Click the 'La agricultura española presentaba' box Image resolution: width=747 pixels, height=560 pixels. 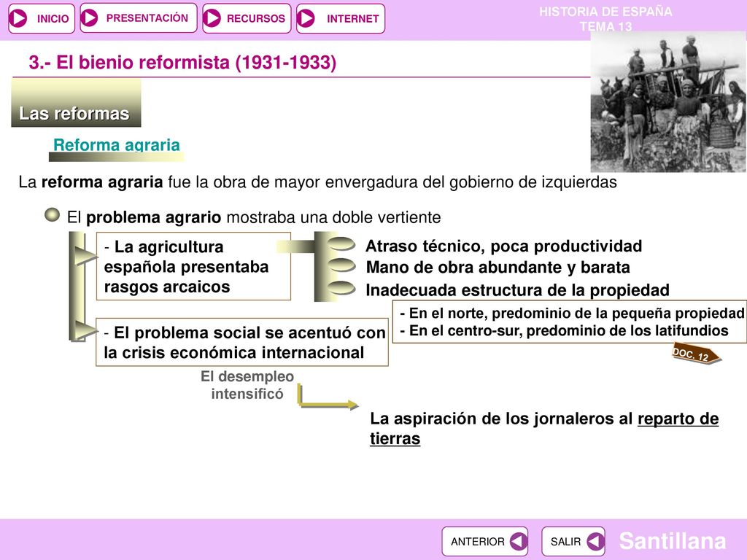click(193, 266)
